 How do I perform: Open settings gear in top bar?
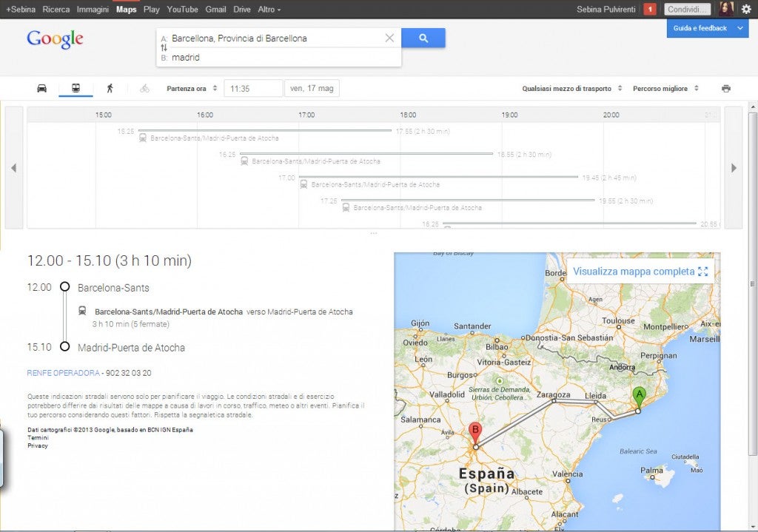[746, 9]
